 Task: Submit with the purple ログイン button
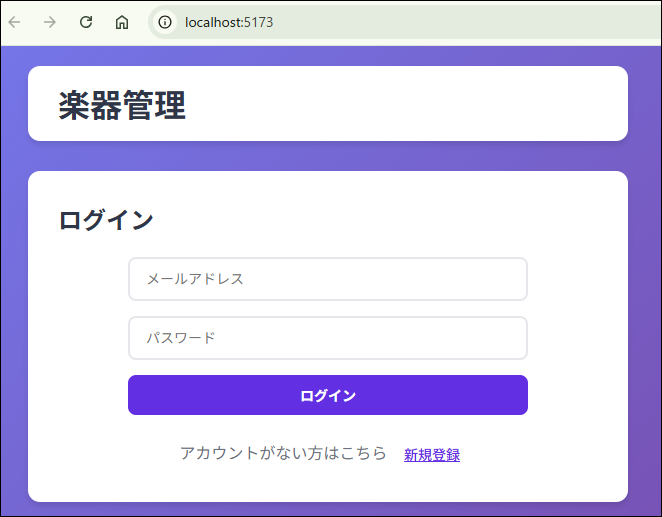(328, 395)
